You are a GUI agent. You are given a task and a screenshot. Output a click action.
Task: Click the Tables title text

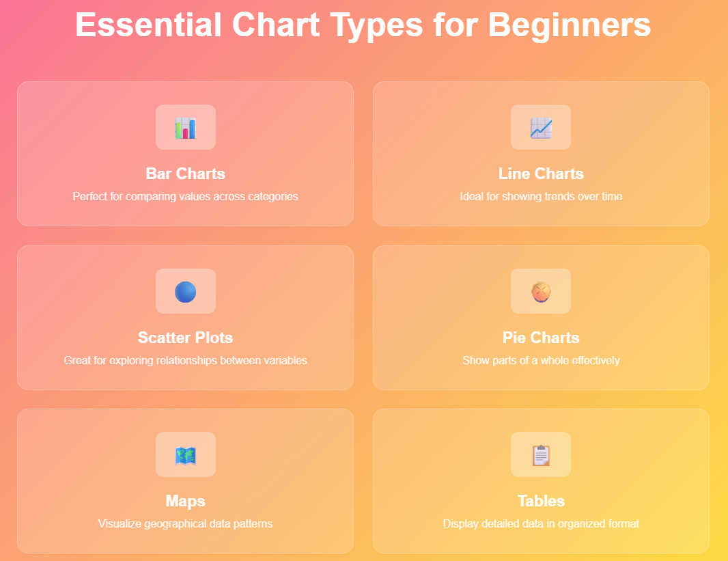coord(541,501)
